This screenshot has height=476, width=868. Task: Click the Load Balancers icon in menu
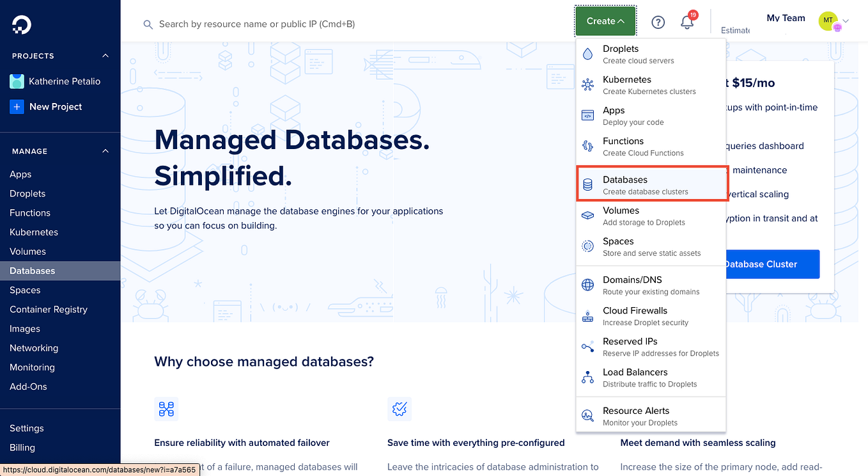587,377
